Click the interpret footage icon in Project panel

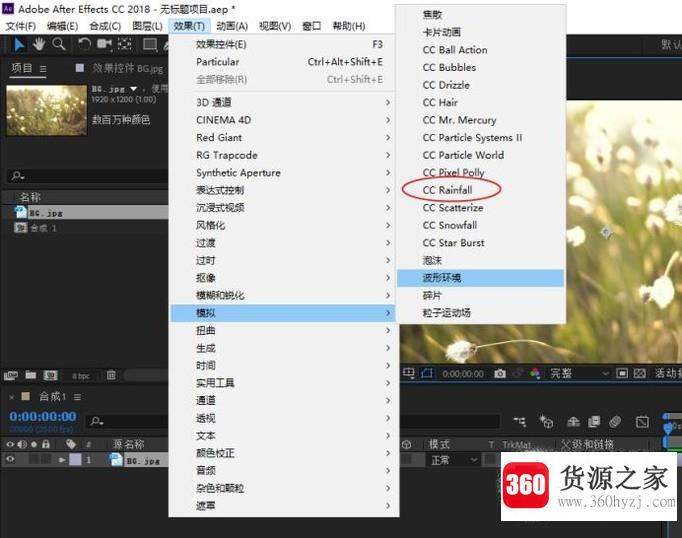10,375
